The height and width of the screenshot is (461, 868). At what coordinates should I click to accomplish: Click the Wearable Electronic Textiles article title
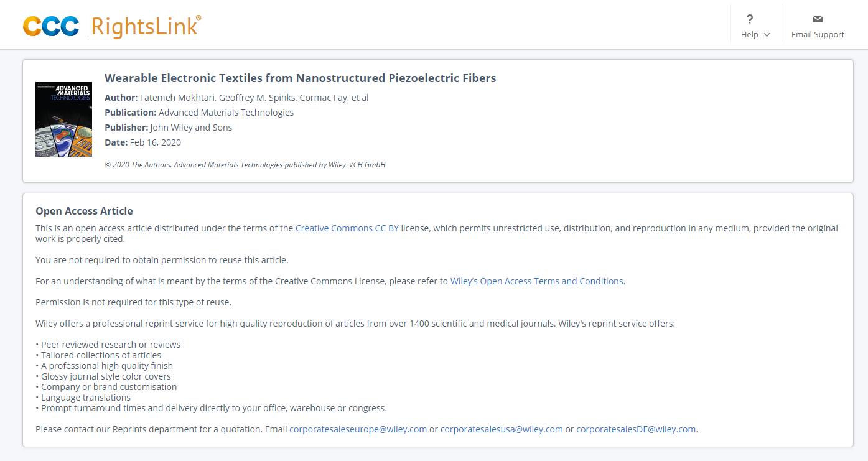tap(300, 78)
